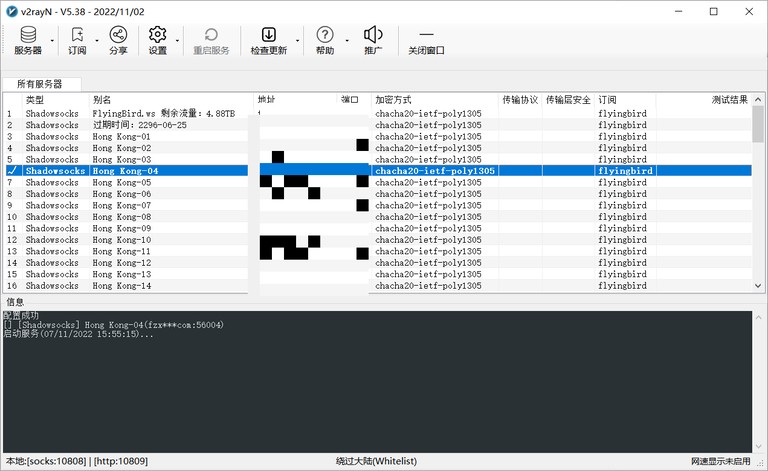Open the 帮助 (Help) question icon

pos(325,40)
